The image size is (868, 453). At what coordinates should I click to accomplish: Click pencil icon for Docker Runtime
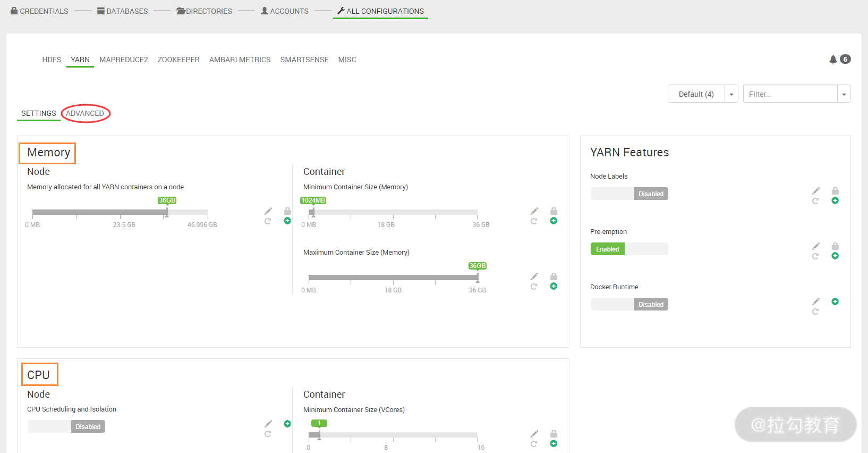816,301
